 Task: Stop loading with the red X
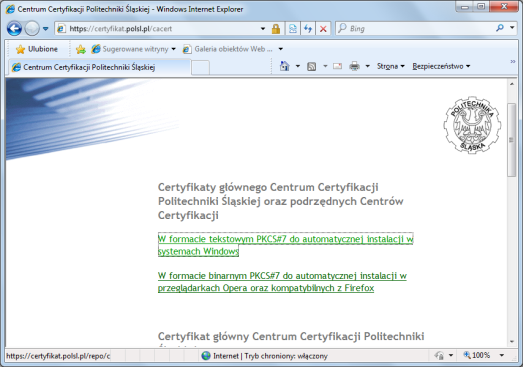click(x=323, y=29)
